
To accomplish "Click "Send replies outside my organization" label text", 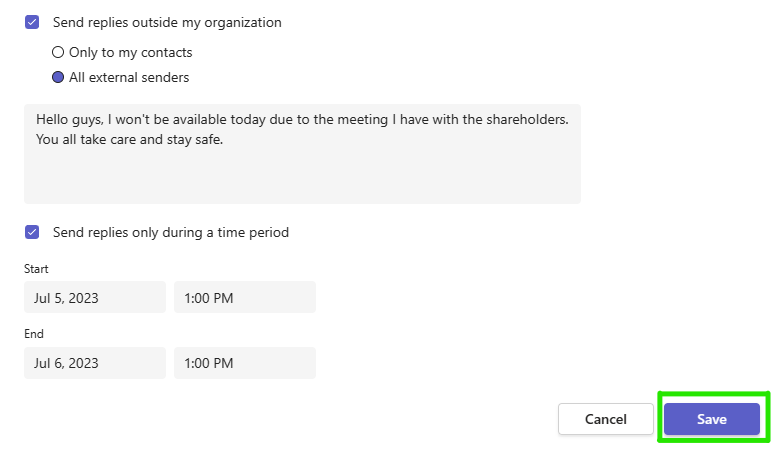I will pyautogui.click(x=167, y=22).
